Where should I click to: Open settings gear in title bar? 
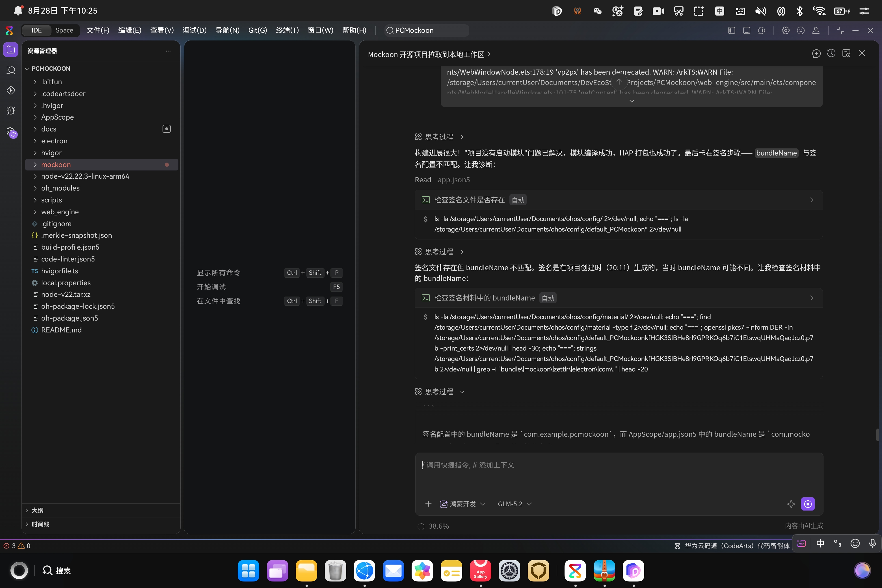tap(786, 30)
